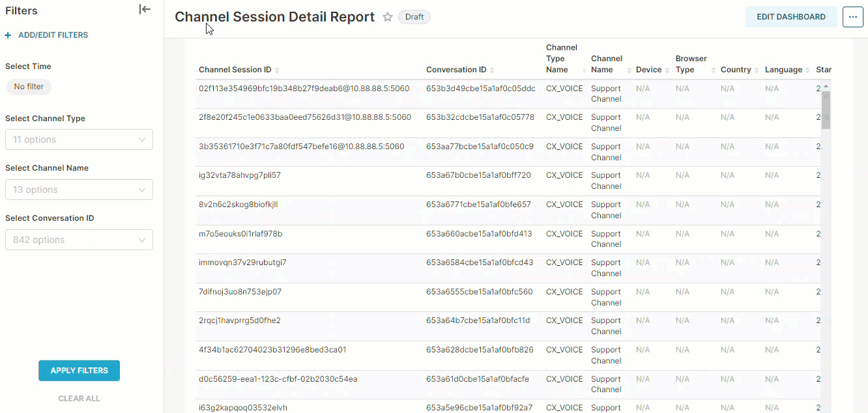Open the dashboard more options ellipsis menu

[852, 16]
